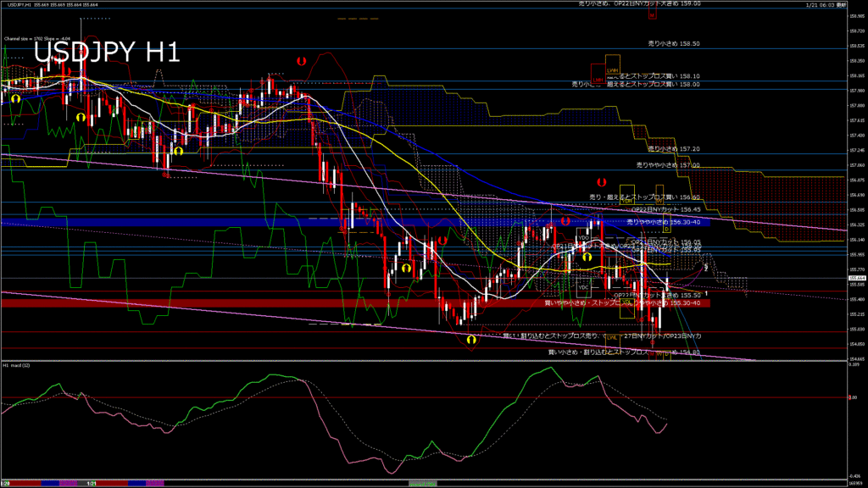Select the 売り小さめ 158.50 level label
This screenshot has width=868, height=488.
point(673,42)
